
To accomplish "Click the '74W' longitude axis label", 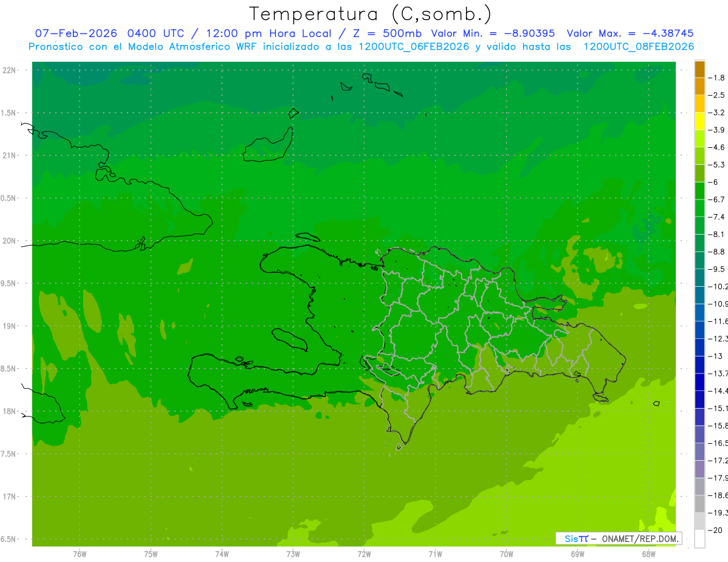I will click(222, 554).
